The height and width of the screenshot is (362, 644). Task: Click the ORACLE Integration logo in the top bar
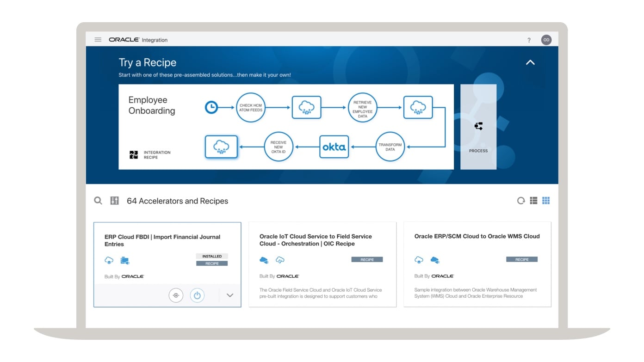[137, 39]
